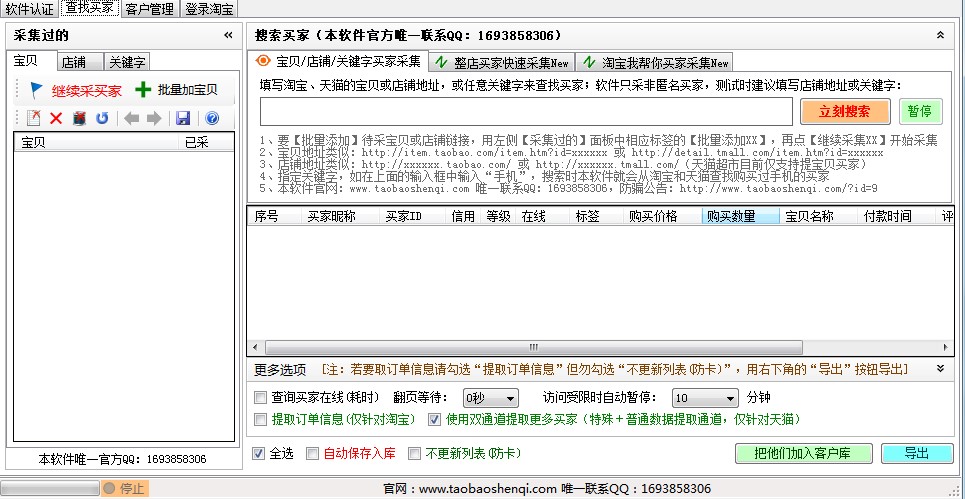Click the search address input field
Image resolution: width=965 pixels, height=499 pixels.
(526, 111)
